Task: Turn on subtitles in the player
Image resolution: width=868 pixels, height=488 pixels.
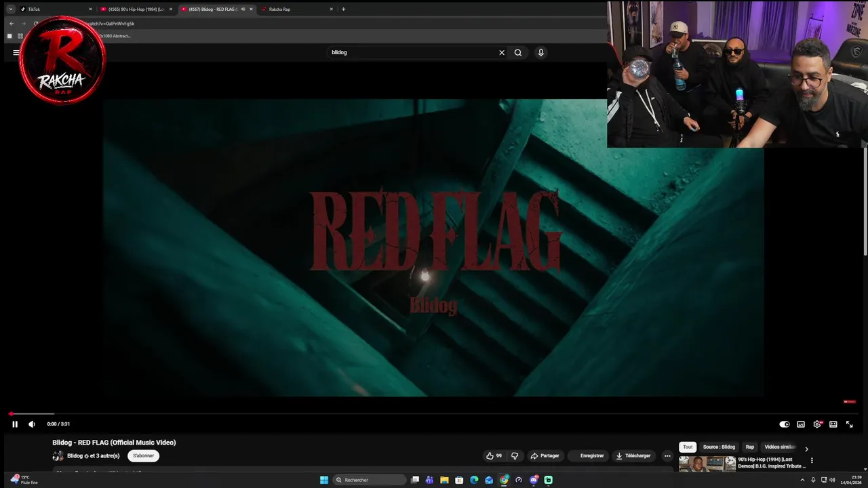Action: pos(801,424)
